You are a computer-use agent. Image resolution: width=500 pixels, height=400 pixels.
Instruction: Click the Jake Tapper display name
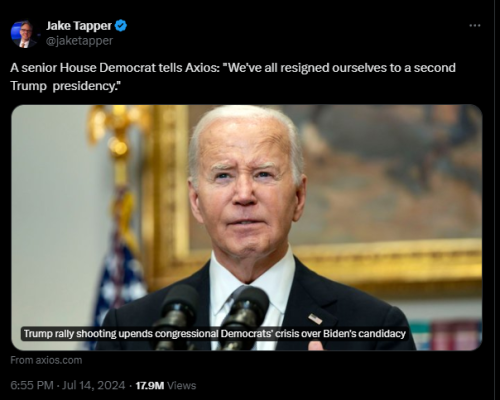[x=79, y=26]
